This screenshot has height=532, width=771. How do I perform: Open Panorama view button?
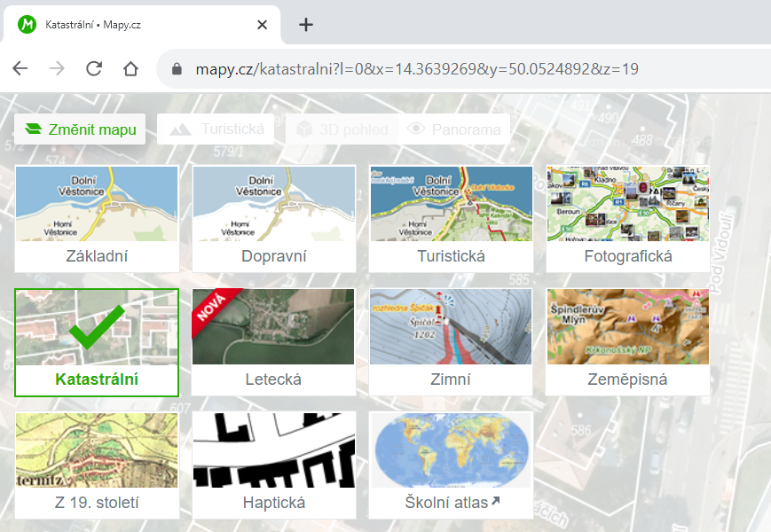click(454, 129)
